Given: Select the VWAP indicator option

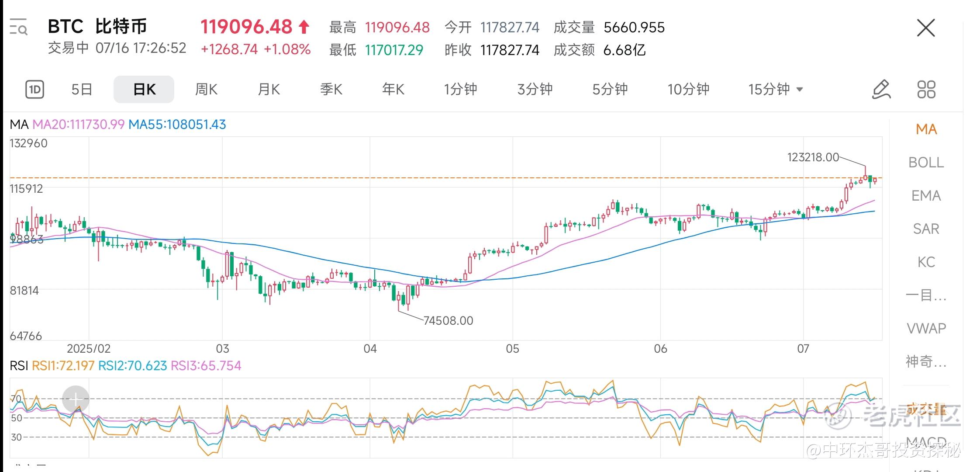Looking at the screenshot, I should click(x=926, y=328).
